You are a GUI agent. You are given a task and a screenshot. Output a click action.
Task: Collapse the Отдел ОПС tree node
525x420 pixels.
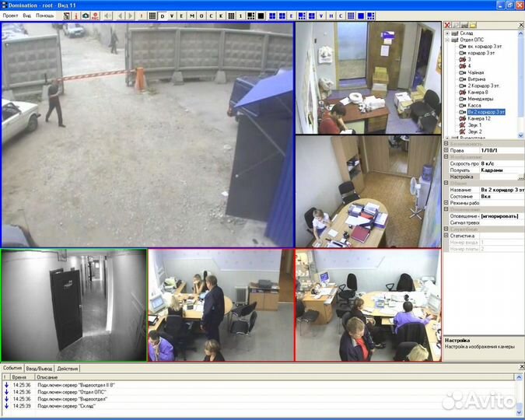pos(446,40)
